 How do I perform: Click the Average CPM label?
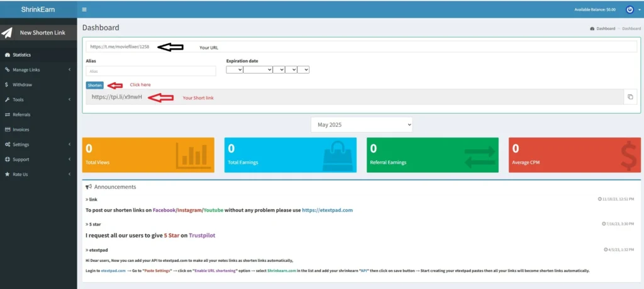[526, 162]
